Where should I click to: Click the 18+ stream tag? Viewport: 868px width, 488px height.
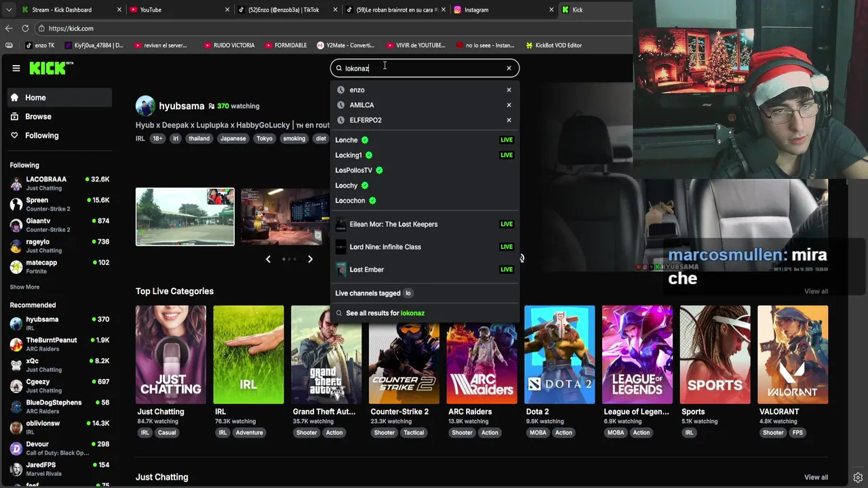click(157, 138)
